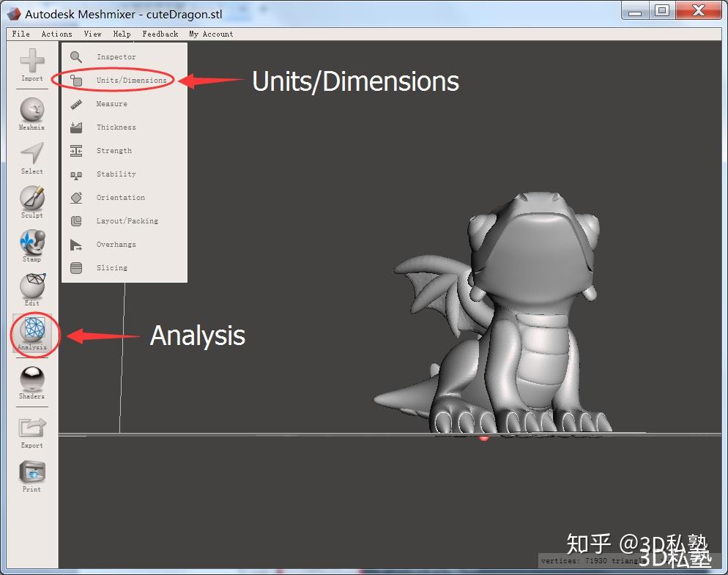Choose the Stamp tool icon
This screenshot has height=575, width=728.
tap(32, 242)
